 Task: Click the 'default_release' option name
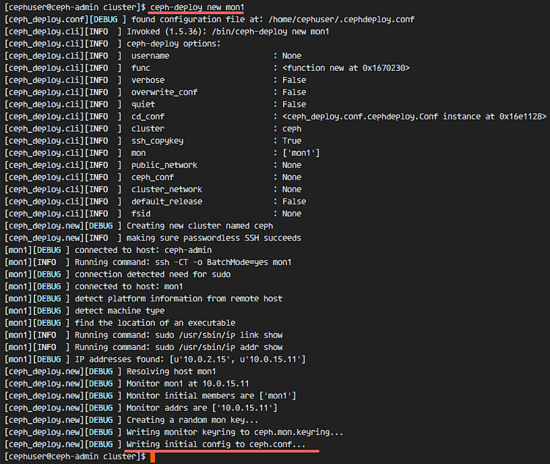click(167, 201)
